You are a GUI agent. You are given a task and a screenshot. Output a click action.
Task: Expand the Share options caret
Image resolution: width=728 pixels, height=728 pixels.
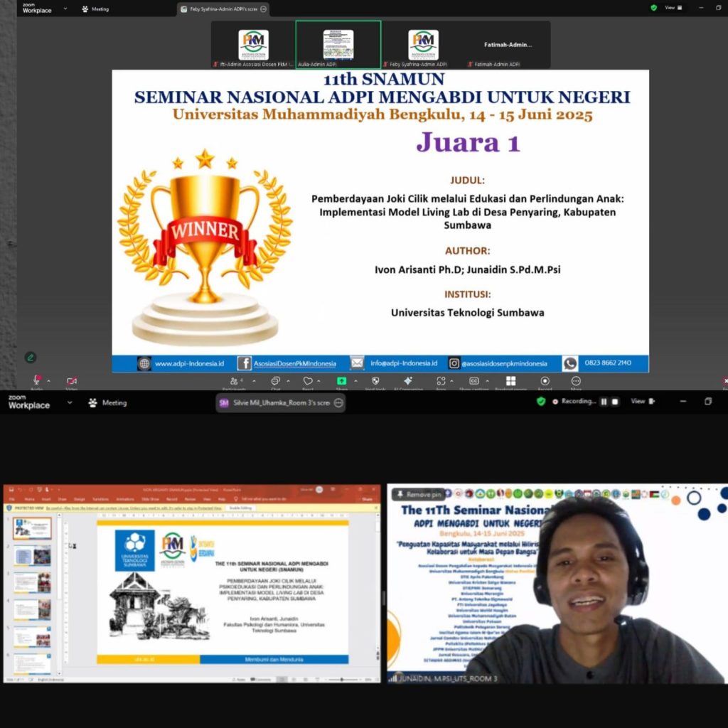click(x=355, y=381)
